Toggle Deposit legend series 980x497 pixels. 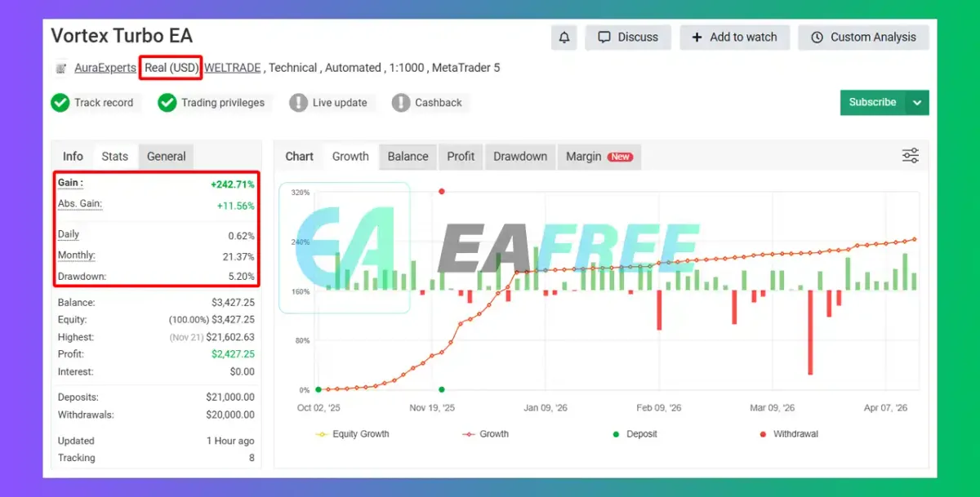(635, 434)
